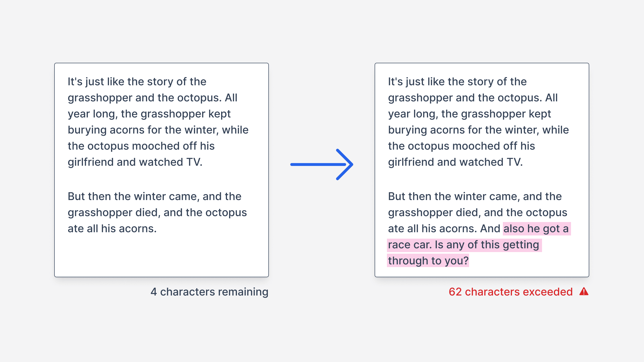
Task: Click highlighted text 'through to you?'
Action: point(428,261)
